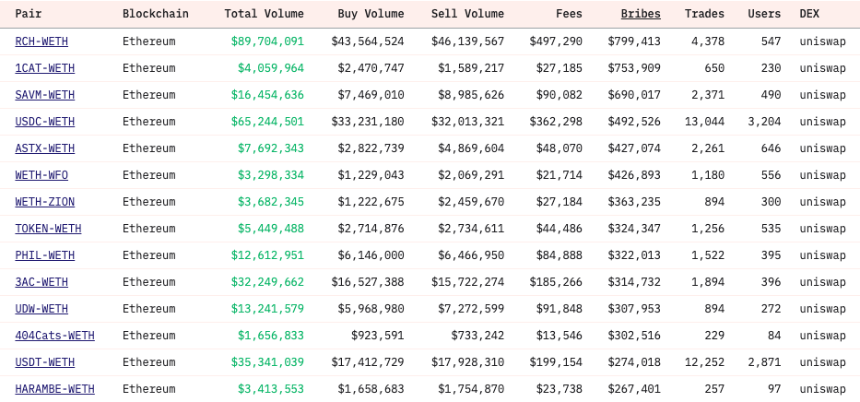Open the UDW-WETH pair link

click(x=42, y=309)
